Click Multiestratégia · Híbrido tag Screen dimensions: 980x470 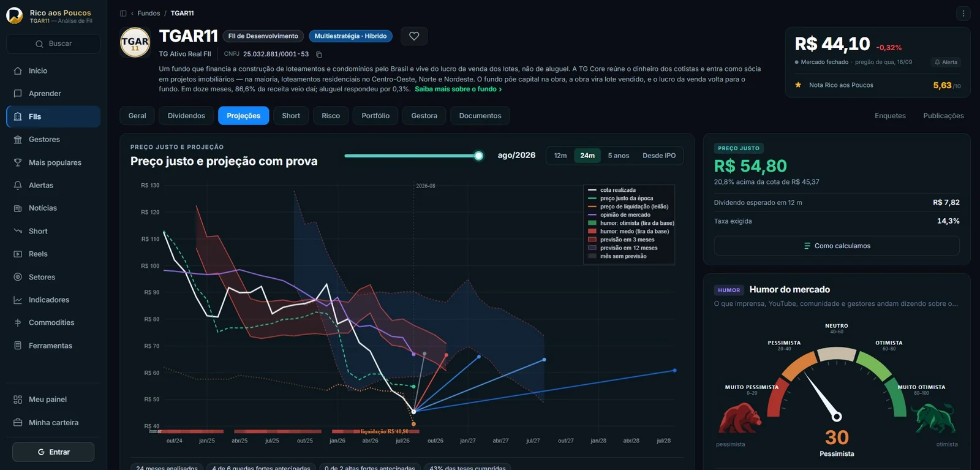(x=350, y=36)
